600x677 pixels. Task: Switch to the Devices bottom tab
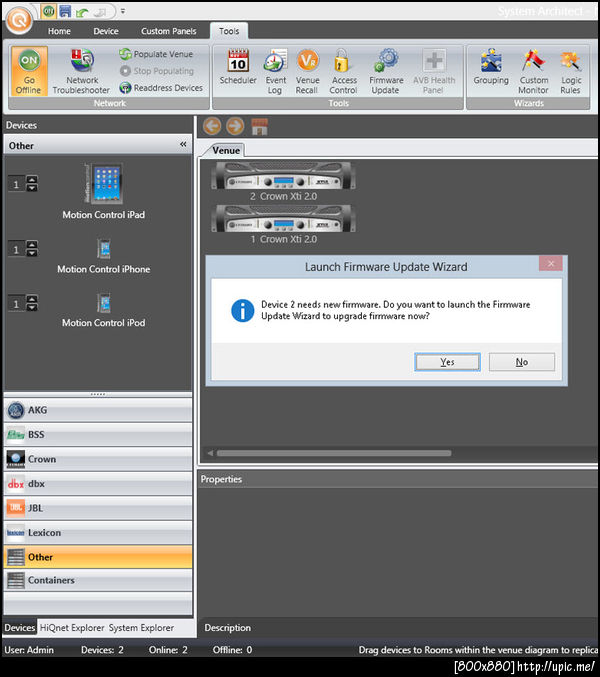(20, 628)
